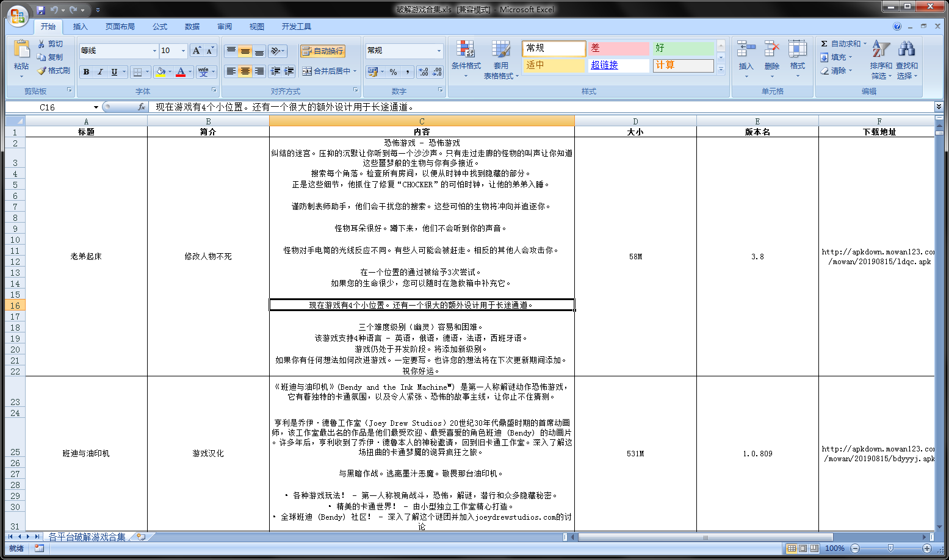
Task: Align cell text right
Action: 259,71
